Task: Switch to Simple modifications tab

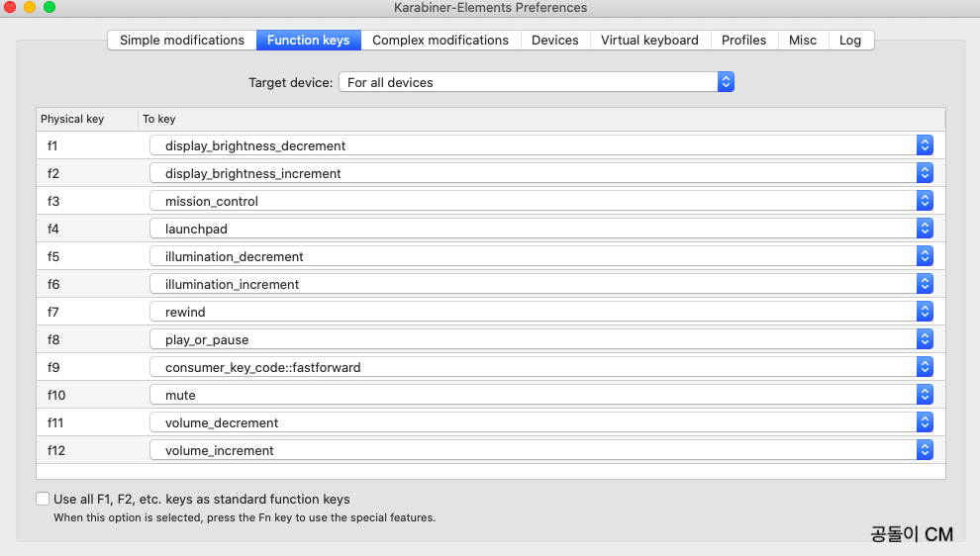Action: (182, 40)
